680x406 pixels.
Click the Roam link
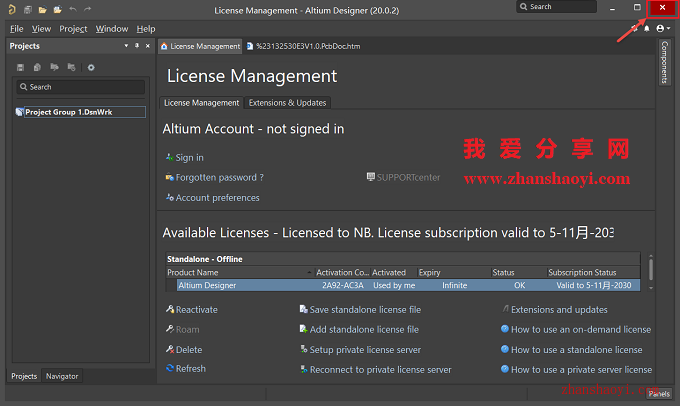pyautogui.click(x=183, y=329)
